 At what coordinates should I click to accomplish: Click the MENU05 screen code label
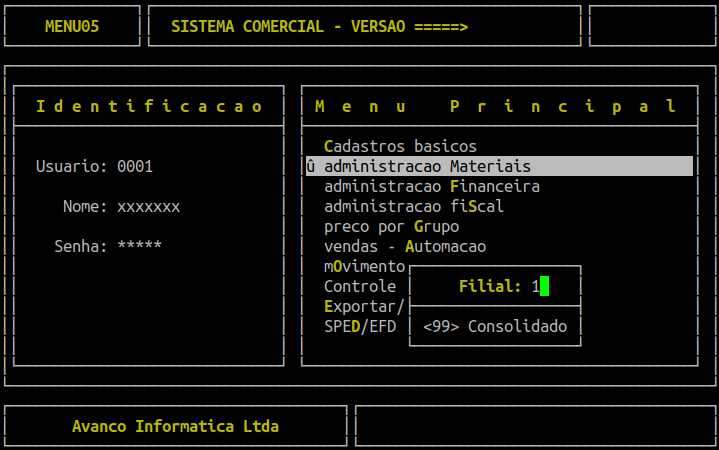(72, 26)
